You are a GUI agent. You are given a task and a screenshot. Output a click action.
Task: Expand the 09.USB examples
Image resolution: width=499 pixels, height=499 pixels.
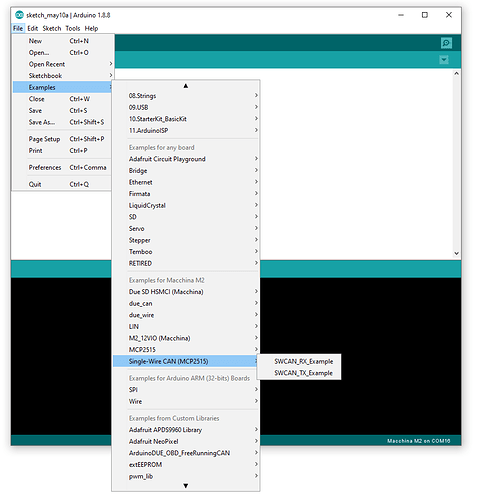[186, 107]
